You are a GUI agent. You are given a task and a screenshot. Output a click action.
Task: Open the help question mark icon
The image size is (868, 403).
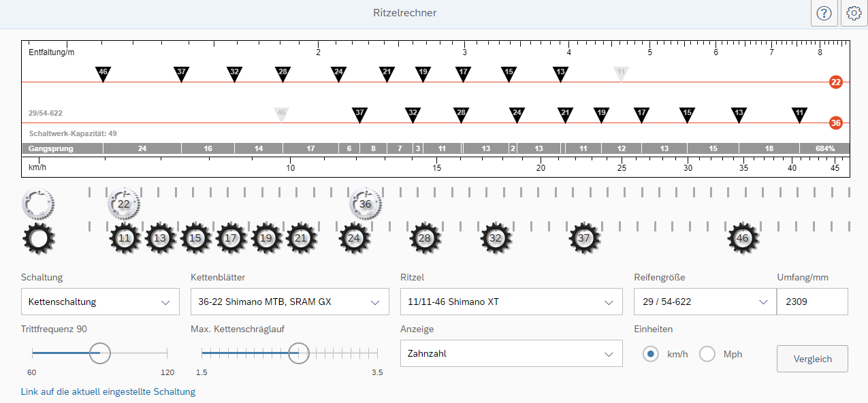[x=824, y=14]
